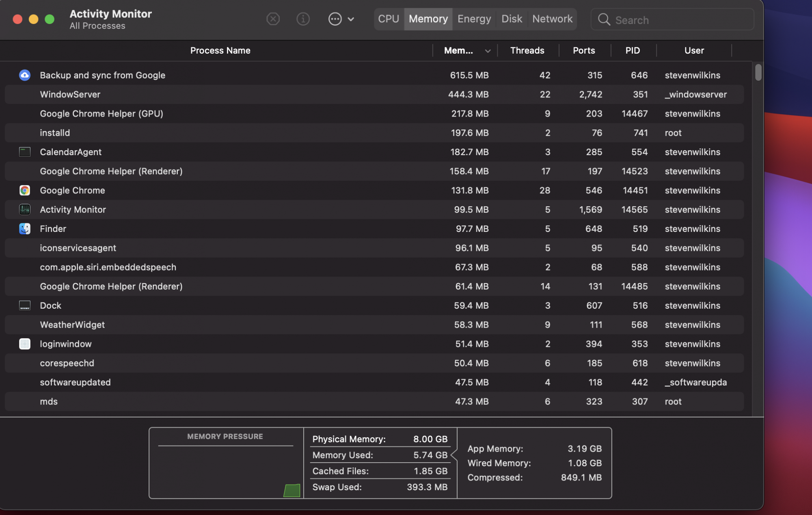
Task: Click the MEMORY PRESSURE label
Action: pyautogui.click(x=225, y=437)
